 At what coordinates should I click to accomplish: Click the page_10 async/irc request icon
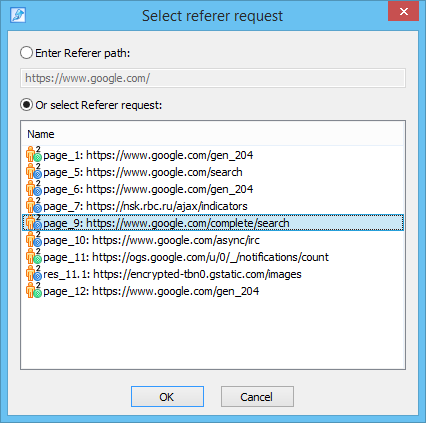coord(34,239)
